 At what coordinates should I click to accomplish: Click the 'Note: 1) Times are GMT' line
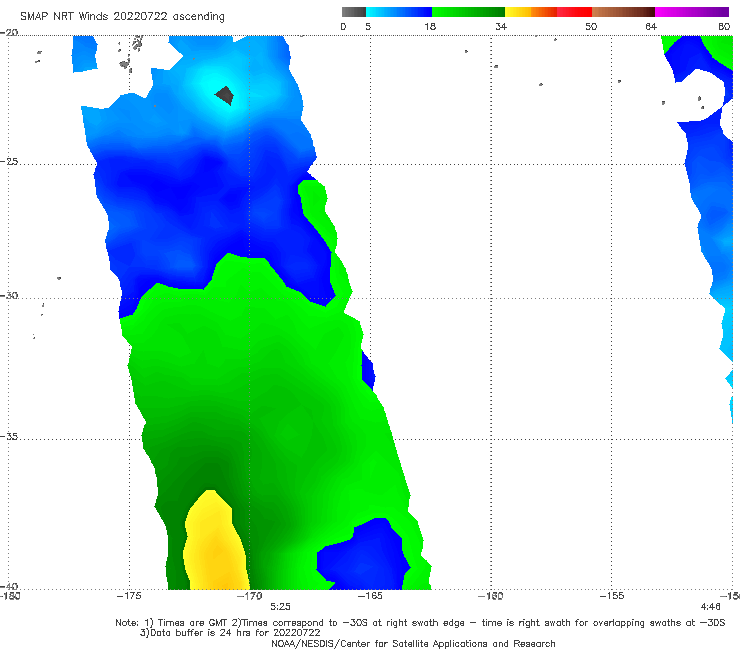click(x=420, y=623)
